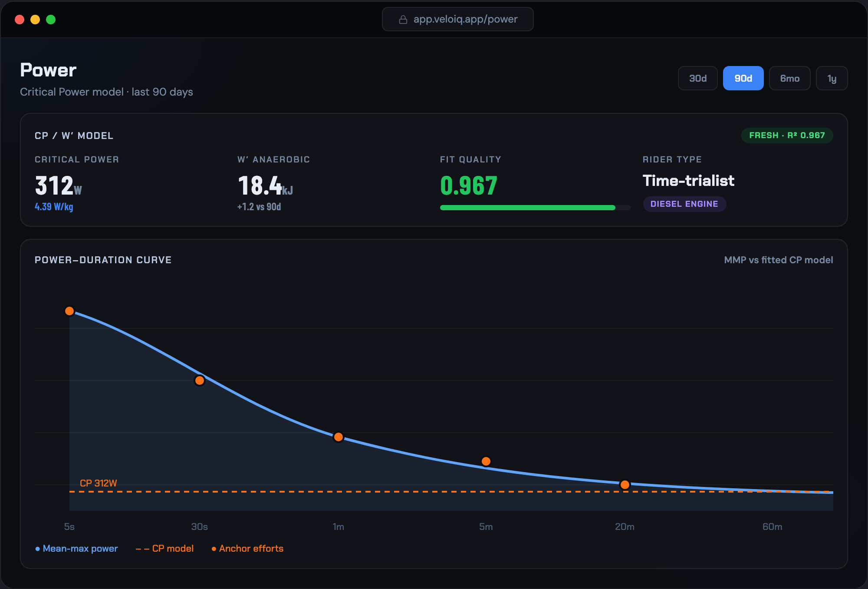Click the green macOS fullscreen button
This screenshot has height=589, width=868.
pyautogui.click(x=51, y=20)
